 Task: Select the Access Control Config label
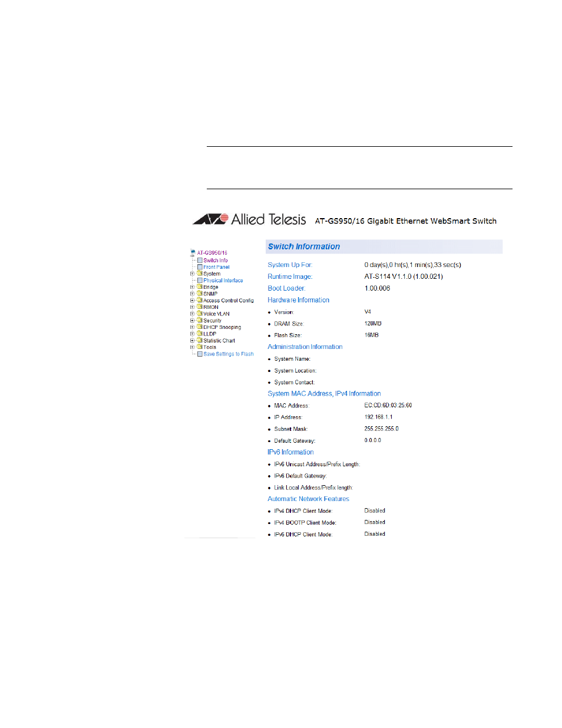click(229, 301)
